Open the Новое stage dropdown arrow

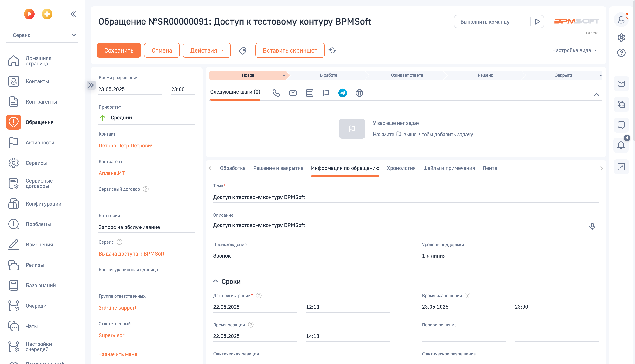(284, 75)
